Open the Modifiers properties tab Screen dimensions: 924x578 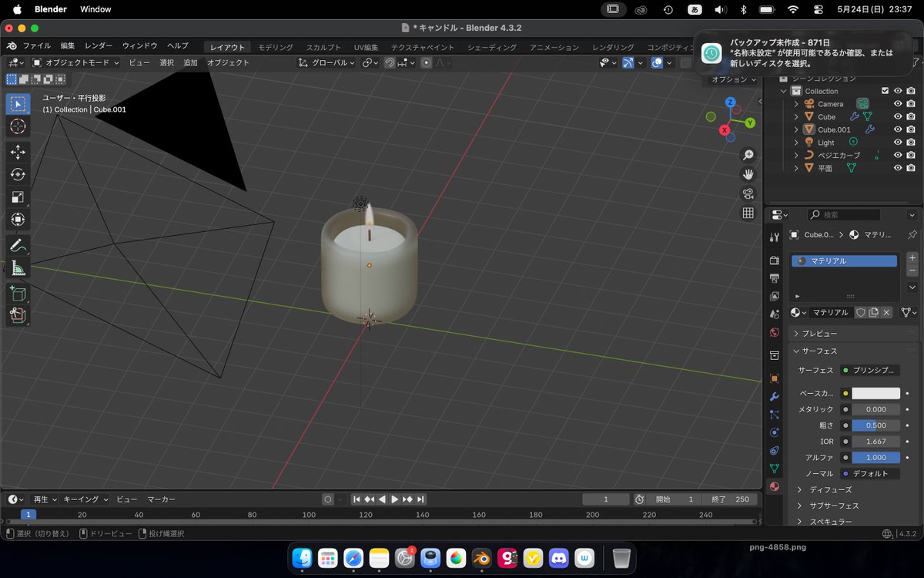(x=775, y=396)
